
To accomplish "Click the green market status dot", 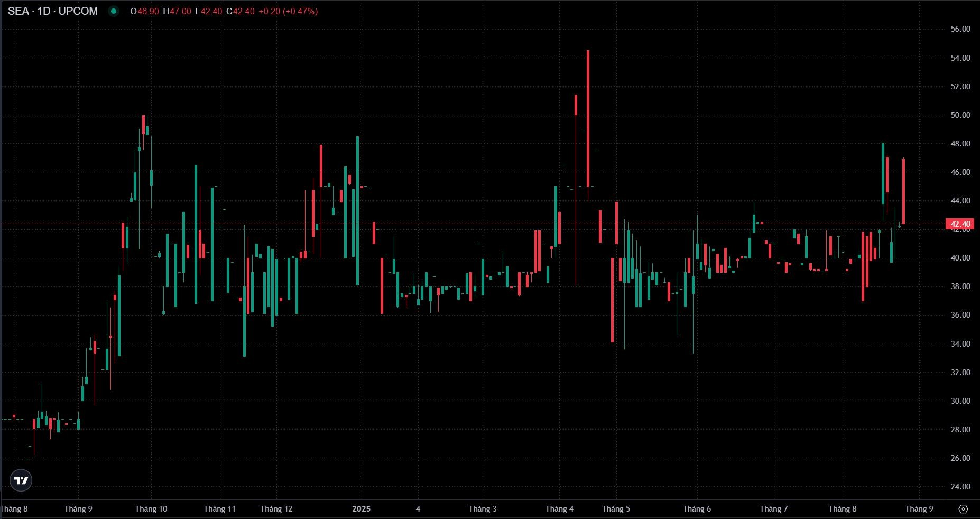I will [x=114, y=11].
